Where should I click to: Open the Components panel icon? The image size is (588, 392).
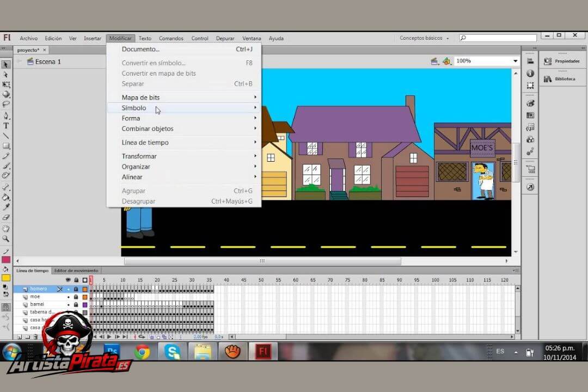[530, 139]
